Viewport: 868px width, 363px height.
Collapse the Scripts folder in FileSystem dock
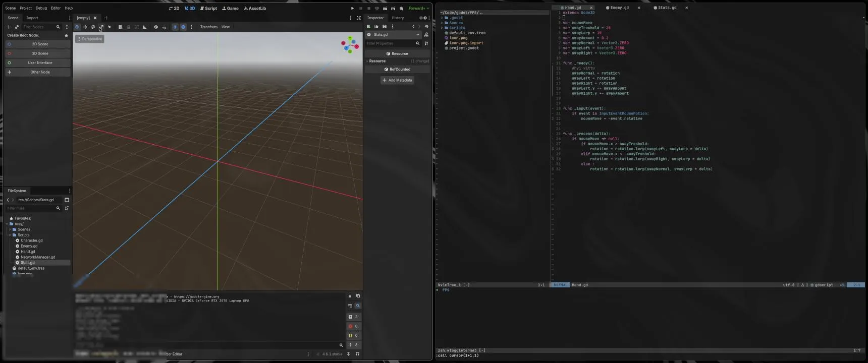click(10, 235)
